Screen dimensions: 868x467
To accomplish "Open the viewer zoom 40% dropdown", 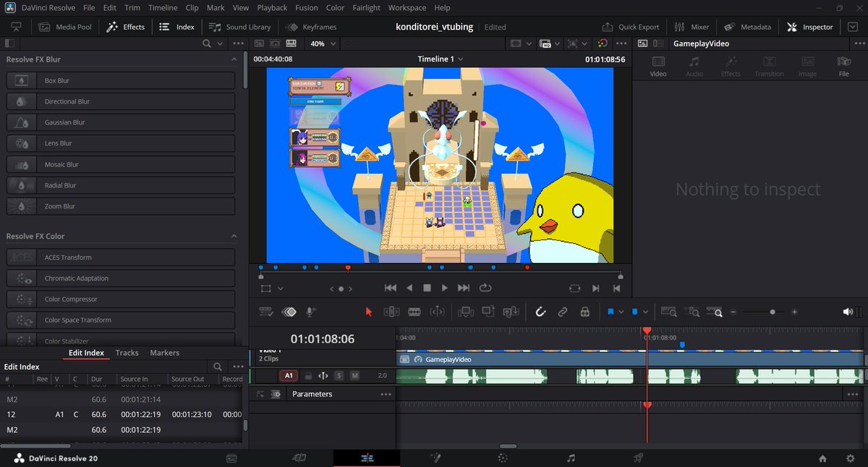I will coord(322,43).
